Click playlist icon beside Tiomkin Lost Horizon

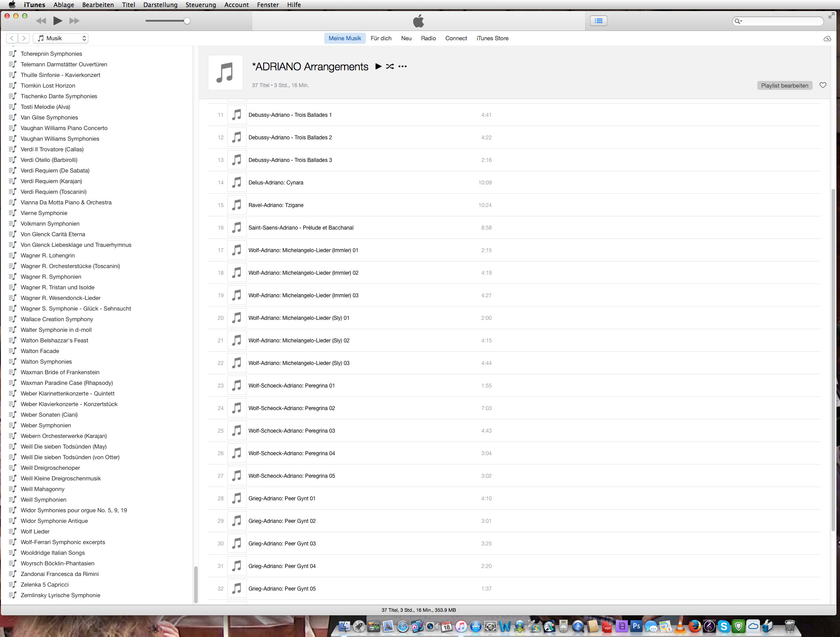click(x=12, y=85)
